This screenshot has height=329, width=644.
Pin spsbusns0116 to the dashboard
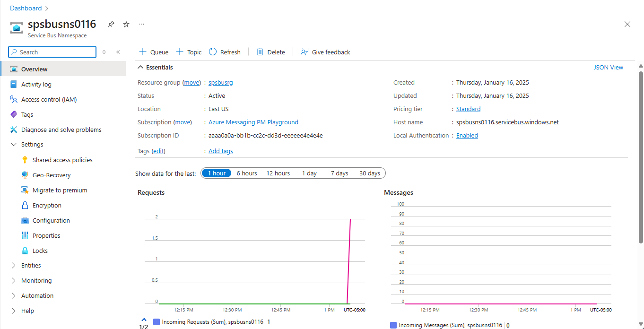(x=111, y=24)
